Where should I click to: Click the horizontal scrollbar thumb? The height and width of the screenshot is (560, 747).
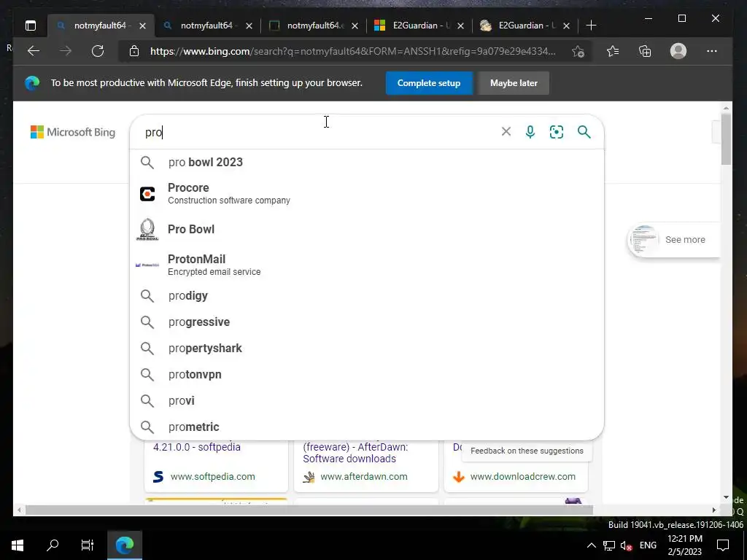(x=309, y=510)
